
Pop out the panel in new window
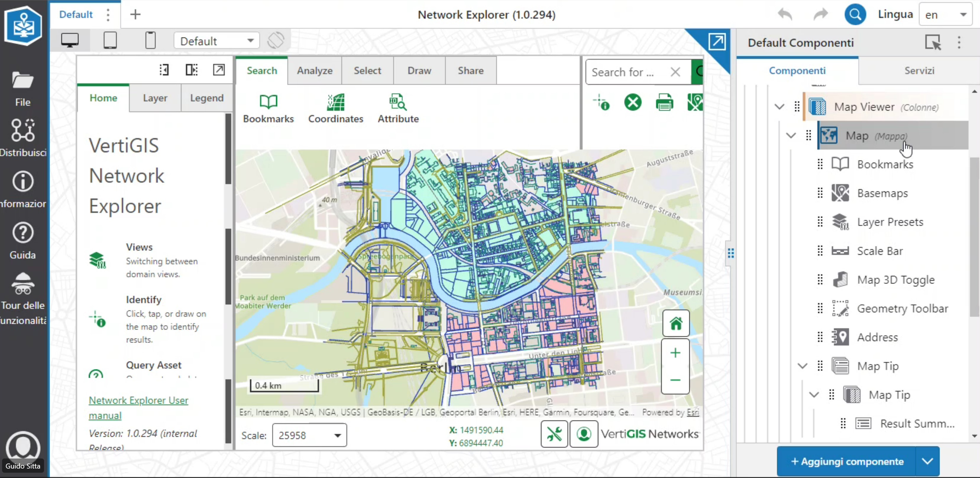[219, 69]
